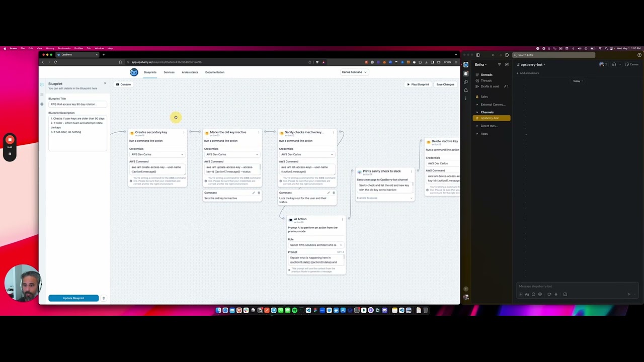Close the Blueprint details panel
This screenshot has width=644, height=362.
point(105,83)
